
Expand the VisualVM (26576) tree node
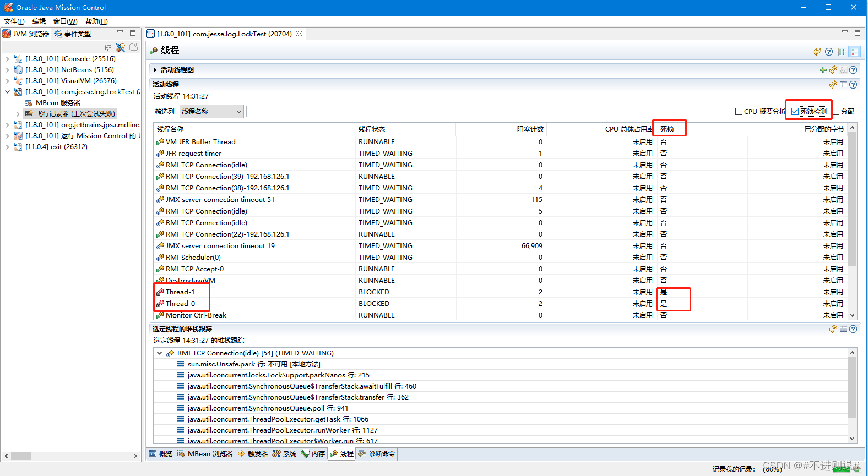pos(7,81)
